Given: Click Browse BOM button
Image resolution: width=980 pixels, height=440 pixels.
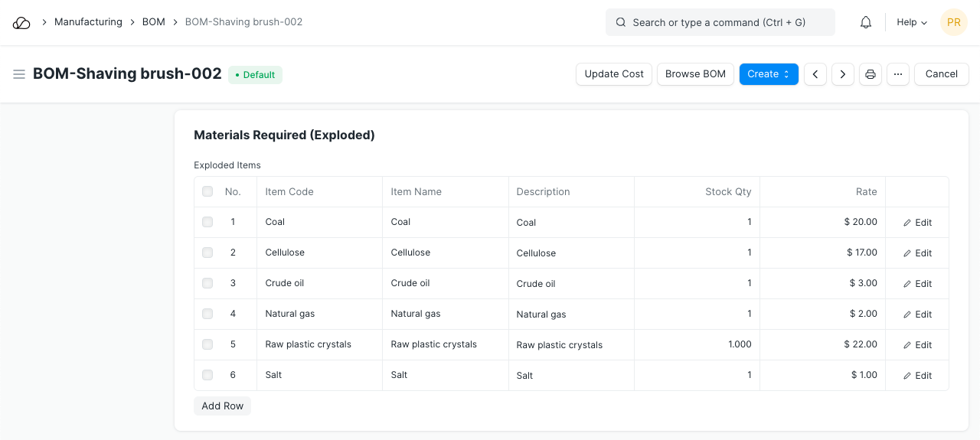Looking at the screenshot, I should click(x=695, y=74).
